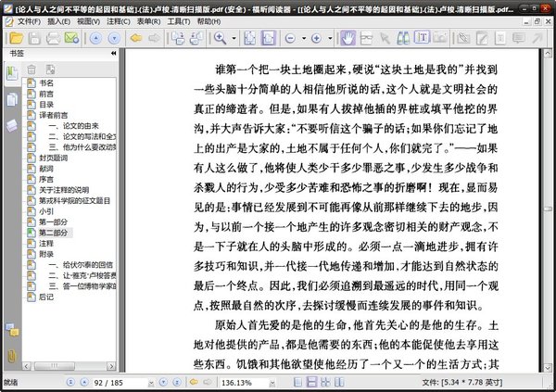Jump to the 附录 bookmark

click(x=46, y=253)
